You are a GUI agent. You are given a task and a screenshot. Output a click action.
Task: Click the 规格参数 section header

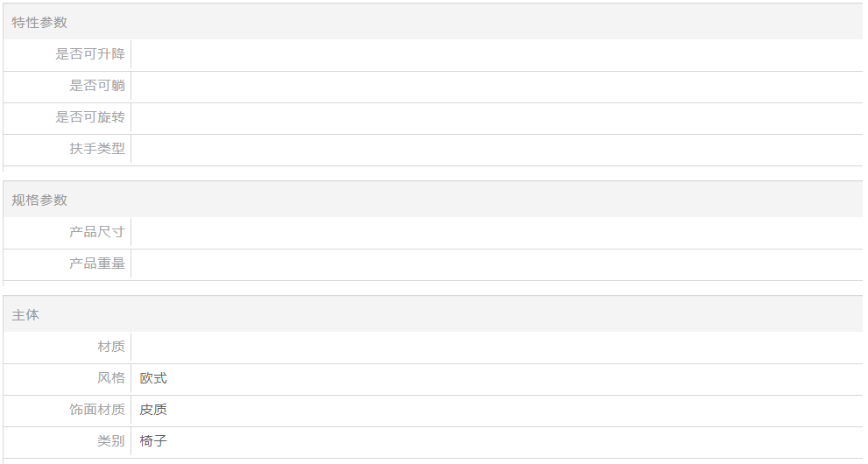[39, 200]
